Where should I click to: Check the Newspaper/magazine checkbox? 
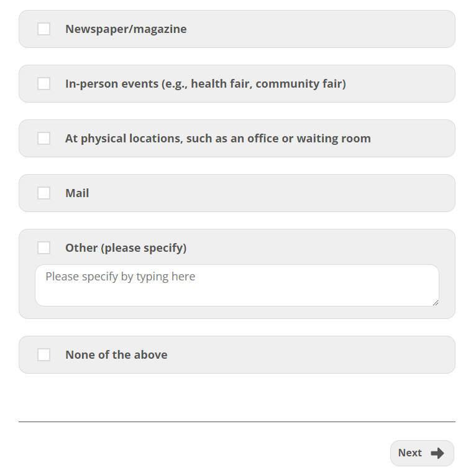point(43,29)
